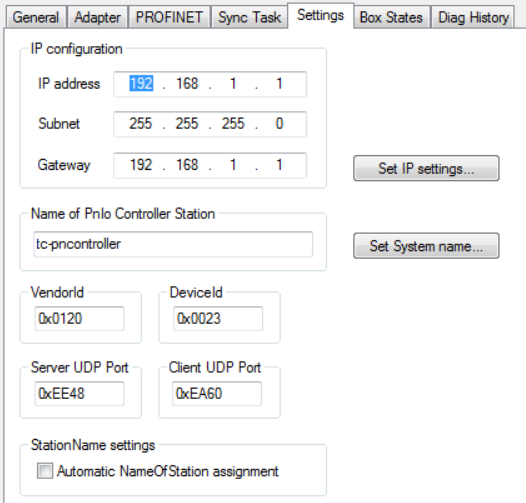The image size is (526, 503).
Task: Click first octet 255 of Subnet field
Action: point(141,123)
